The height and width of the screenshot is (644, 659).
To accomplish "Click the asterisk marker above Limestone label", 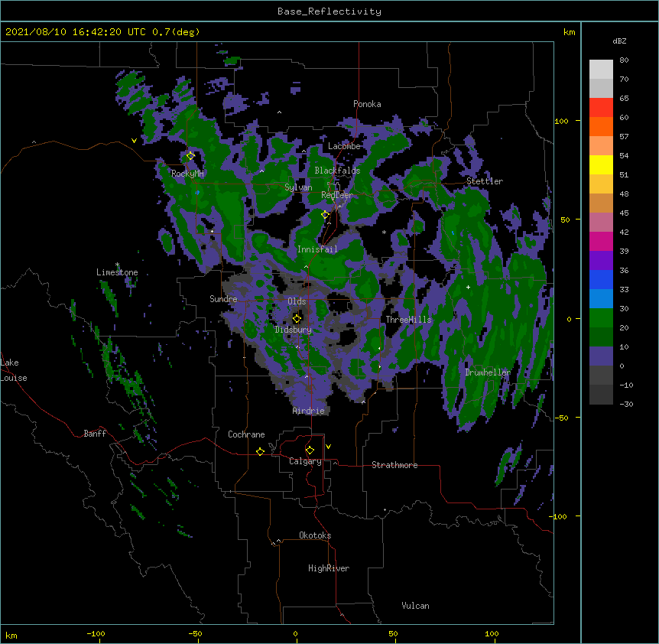I will tap(118, 265).
